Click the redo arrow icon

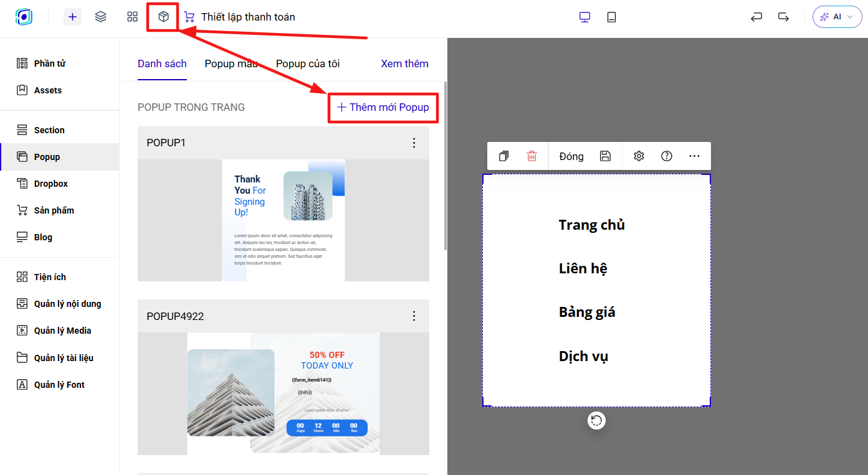click(783, 17)
